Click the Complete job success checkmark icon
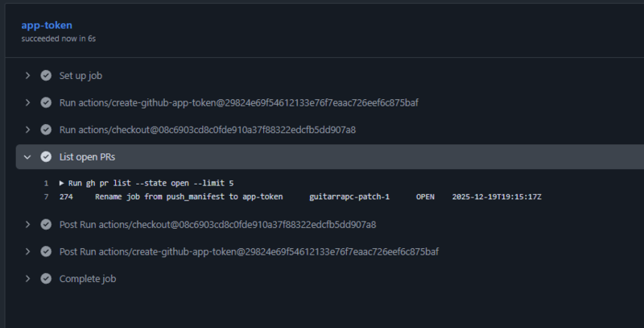Image resolution: width=644 pixels, height=328 pixels. point(46,279)
